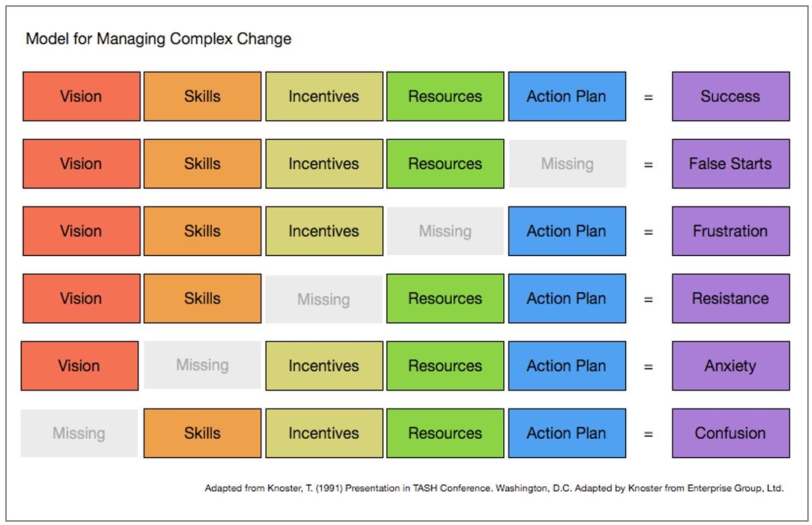Select the Skills box in the Success row
Screen dimensions: 812x525
pyautogui.click(x=202, y=96)
